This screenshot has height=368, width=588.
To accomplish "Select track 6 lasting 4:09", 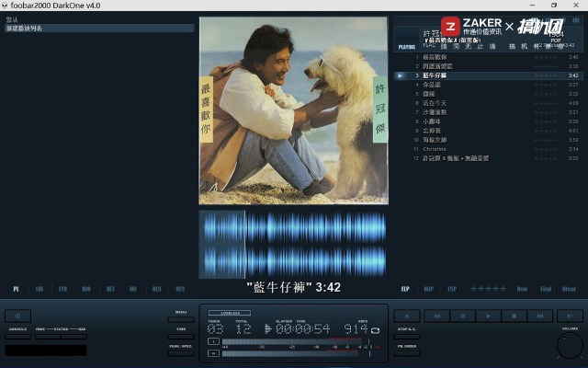I will click(488, 103).
